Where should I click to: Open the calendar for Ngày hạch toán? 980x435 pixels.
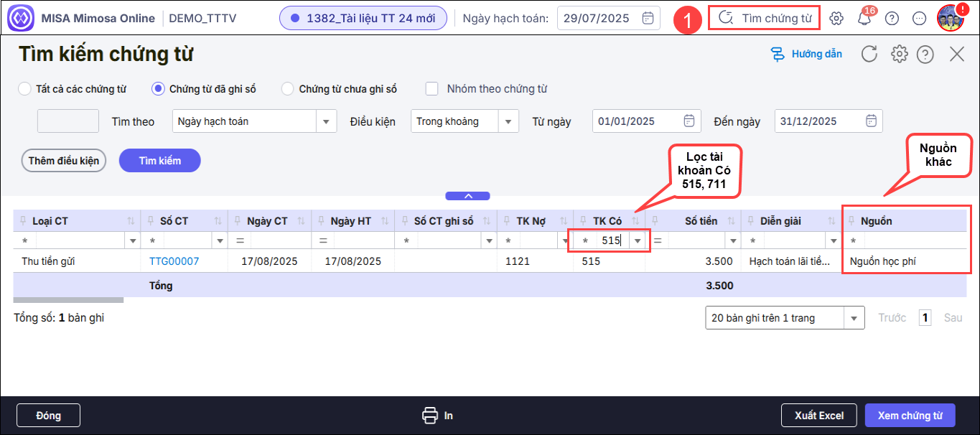(x=648, y=18)
